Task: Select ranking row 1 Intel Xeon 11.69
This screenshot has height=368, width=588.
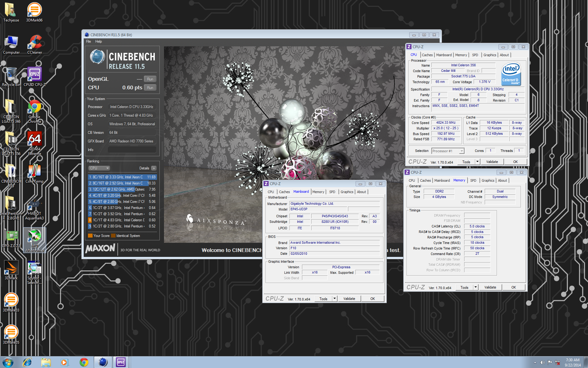Action: click(x=123, y=177)
